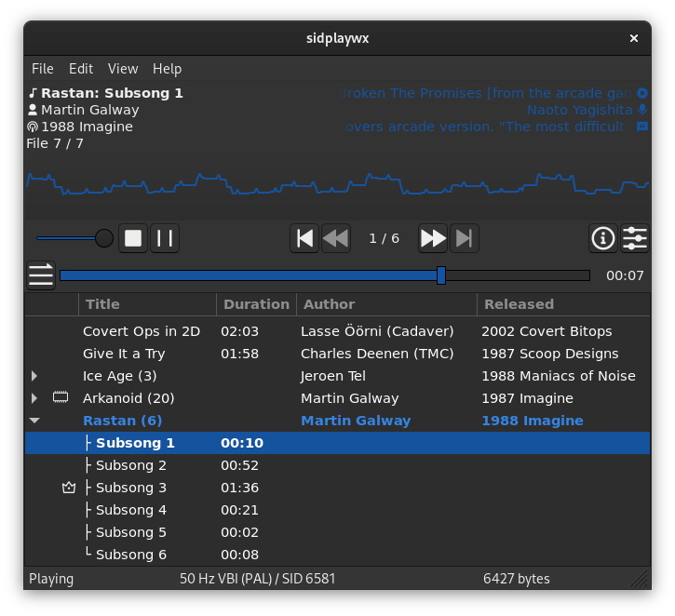
Task: Stop playback with the square stop button
Action: tap(133, 238)
